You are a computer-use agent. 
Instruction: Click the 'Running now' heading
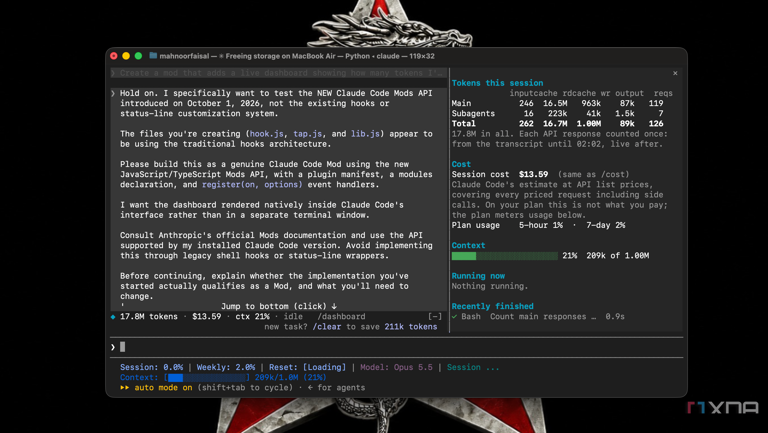[x=478, y=276]
